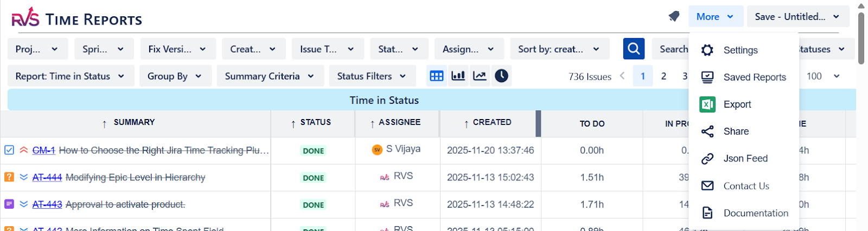Switch to line chart view icon
Viewport: 868px width, 231px height.
[480, 76]
